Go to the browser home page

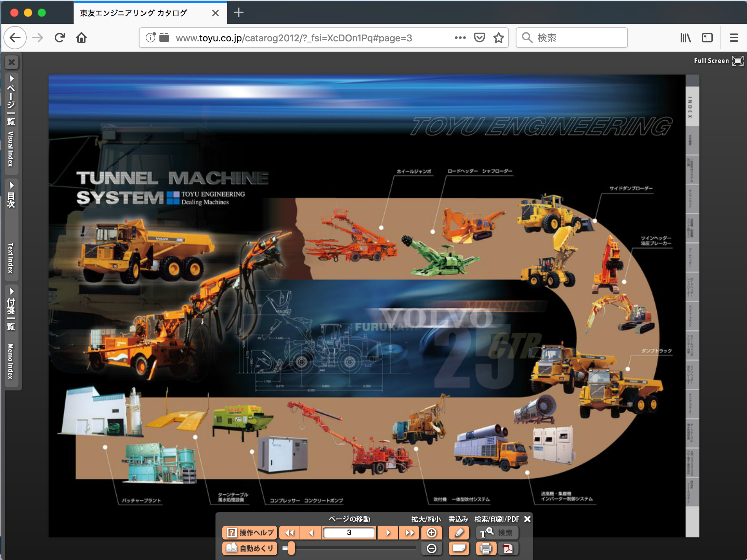(81, 38)
